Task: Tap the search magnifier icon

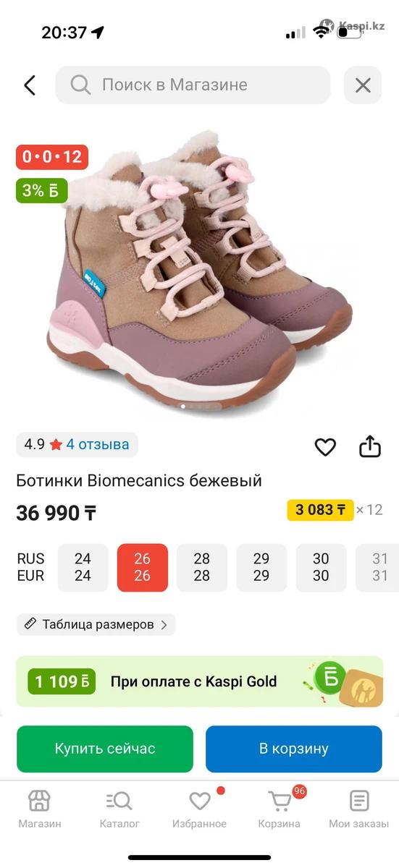Action: [80, 85]
